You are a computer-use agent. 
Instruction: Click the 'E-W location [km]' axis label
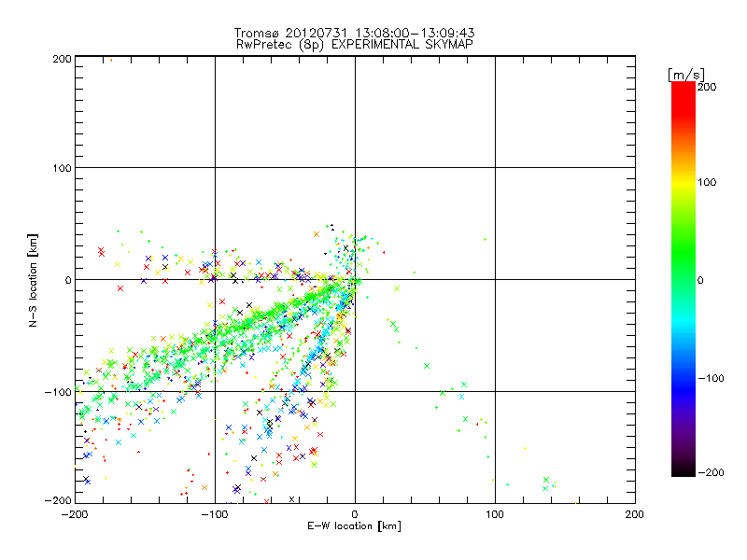[354, 526]
